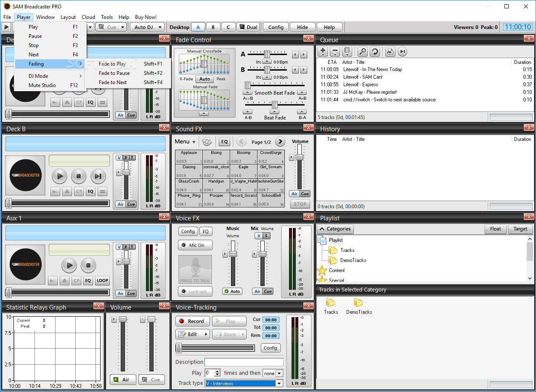Toggle Mic On in Voice FX
The image size is (536, 392).
pos(195,245)
